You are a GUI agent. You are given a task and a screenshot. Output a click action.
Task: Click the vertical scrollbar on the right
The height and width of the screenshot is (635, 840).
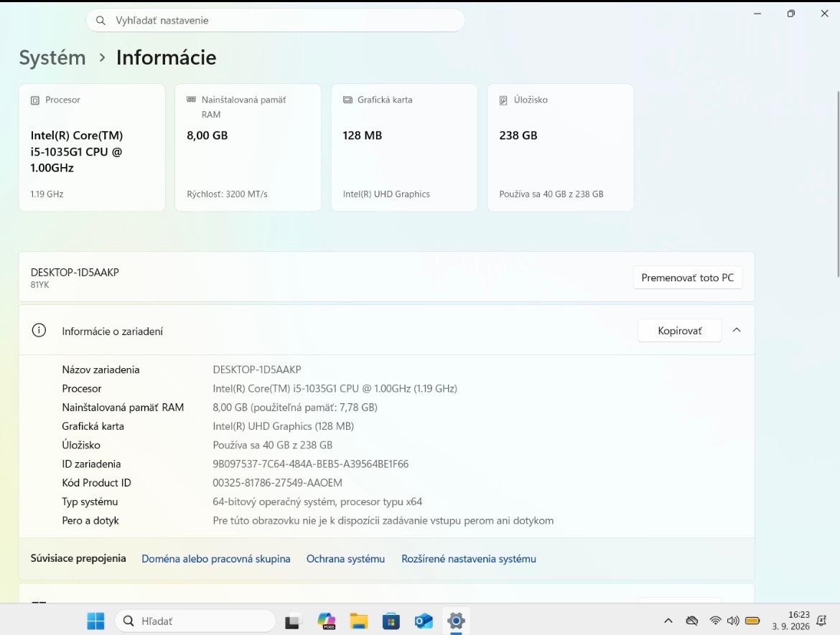click(837, 184)
